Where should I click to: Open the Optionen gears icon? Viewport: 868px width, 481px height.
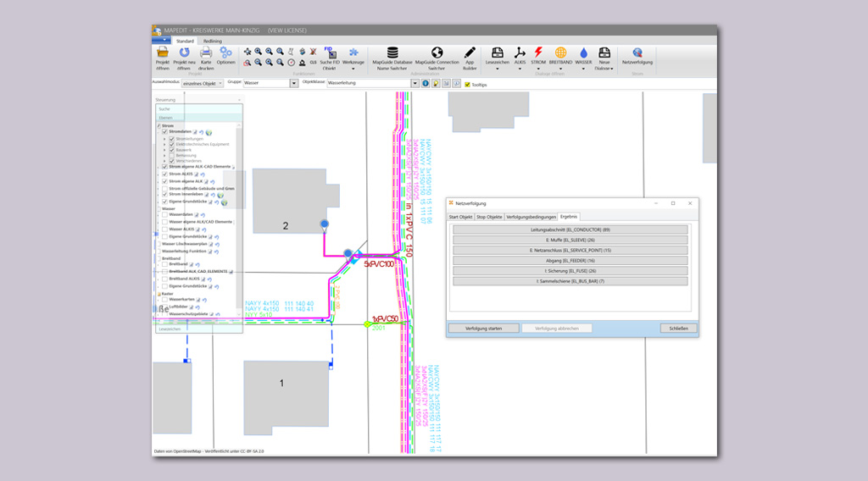[x=226, y=53]
